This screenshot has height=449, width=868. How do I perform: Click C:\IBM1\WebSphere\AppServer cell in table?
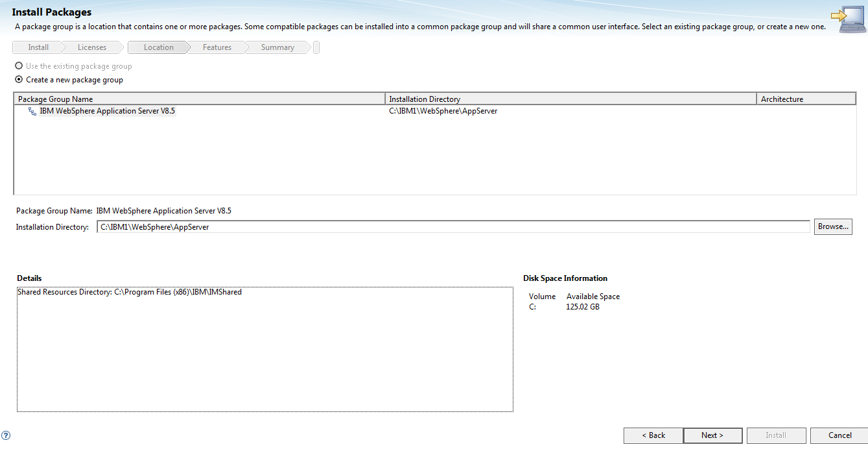tap(443, 111)
